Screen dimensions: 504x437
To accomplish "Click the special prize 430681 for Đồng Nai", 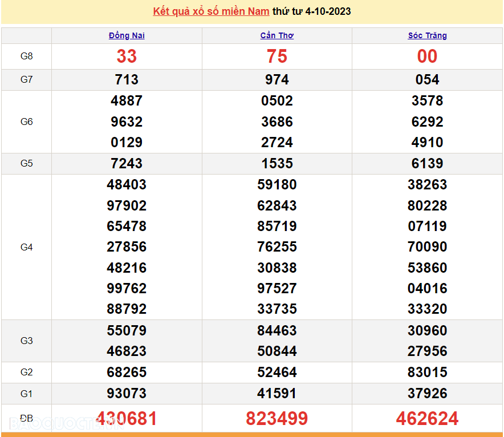I will coord(126,418).
